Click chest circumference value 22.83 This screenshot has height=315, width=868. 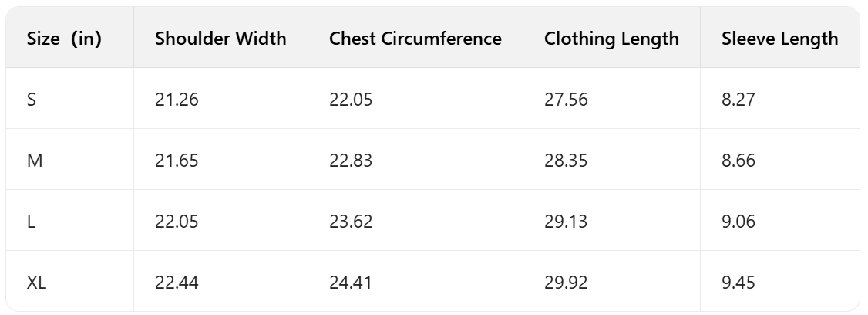pyautogui.click(x=351, y=161)
